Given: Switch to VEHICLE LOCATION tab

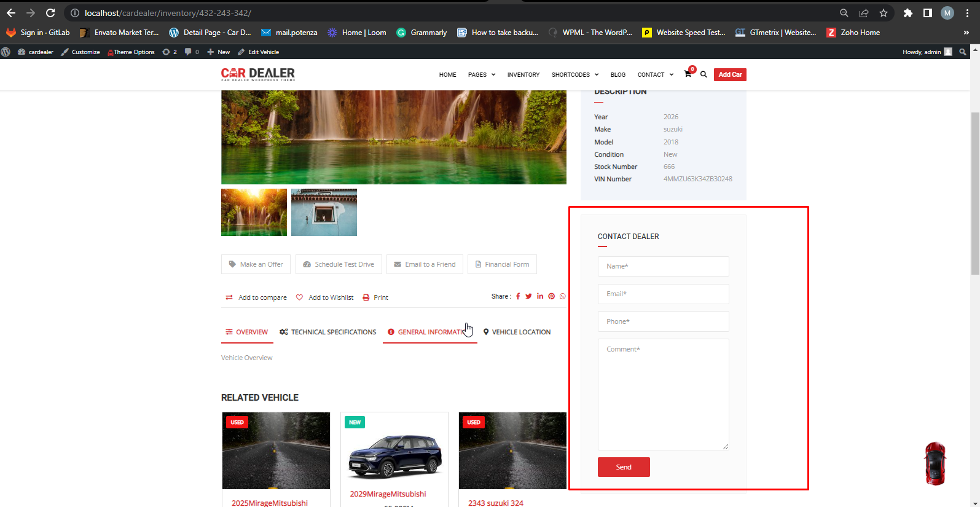Looking at the screenshot, I should [x=517, y=332].
